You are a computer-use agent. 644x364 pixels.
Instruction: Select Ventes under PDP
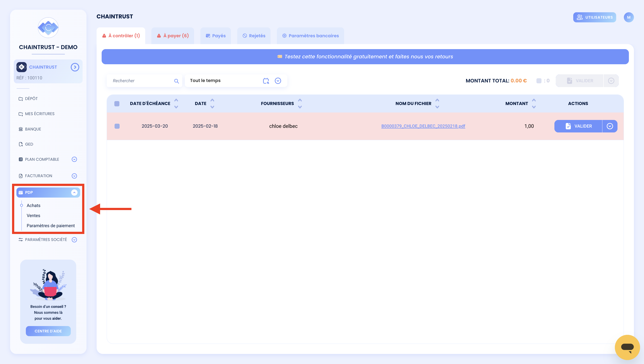tap(34, 216)
